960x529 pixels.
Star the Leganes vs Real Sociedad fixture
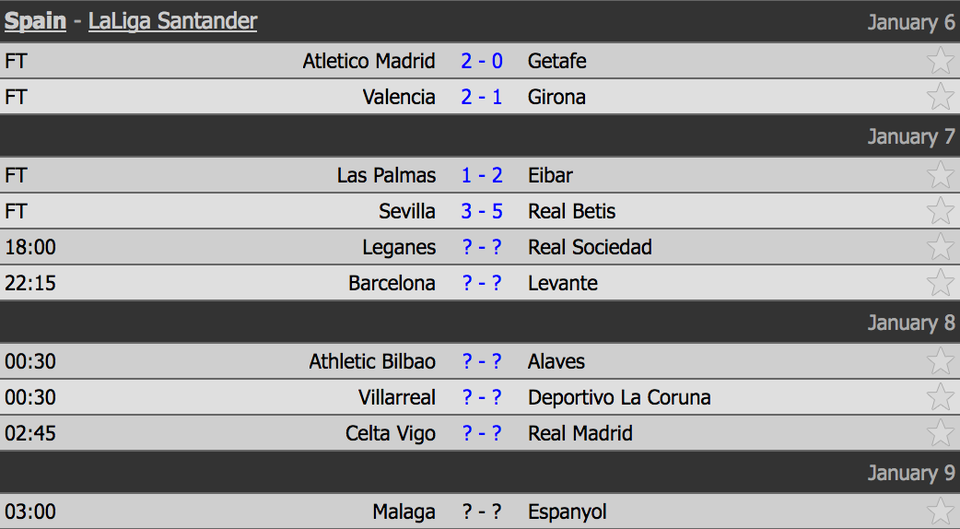click(x=940, y=247)
